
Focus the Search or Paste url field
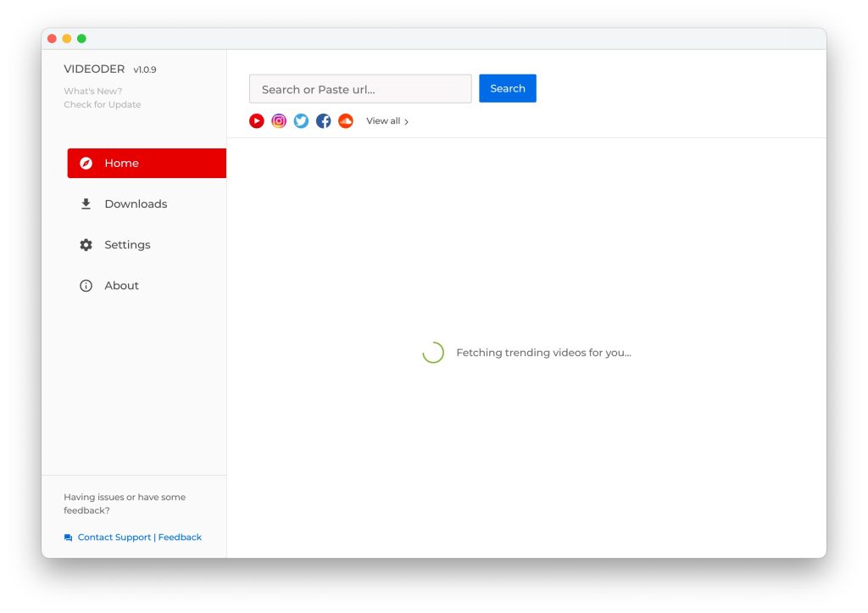(x=360, y=88)
